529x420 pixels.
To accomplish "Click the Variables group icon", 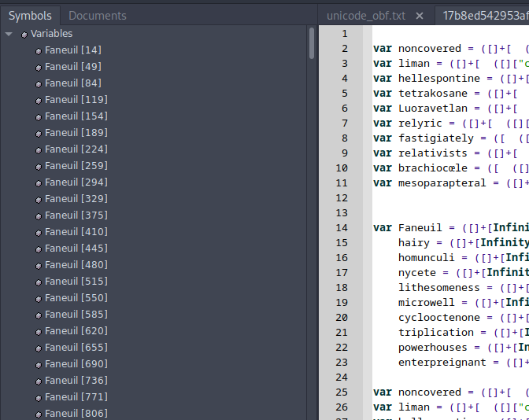I will click(24, 34).
